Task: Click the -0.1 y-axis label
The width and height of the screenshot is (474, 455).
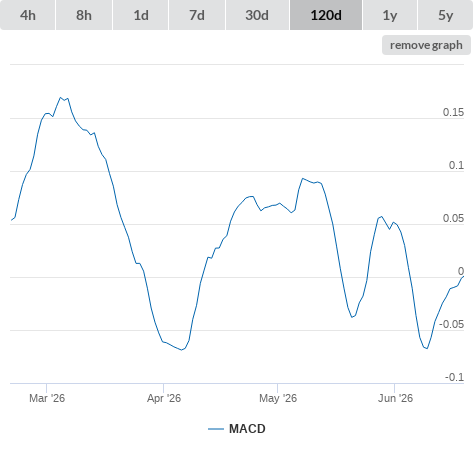Action: pyautogui.click(x=454, y=377)
